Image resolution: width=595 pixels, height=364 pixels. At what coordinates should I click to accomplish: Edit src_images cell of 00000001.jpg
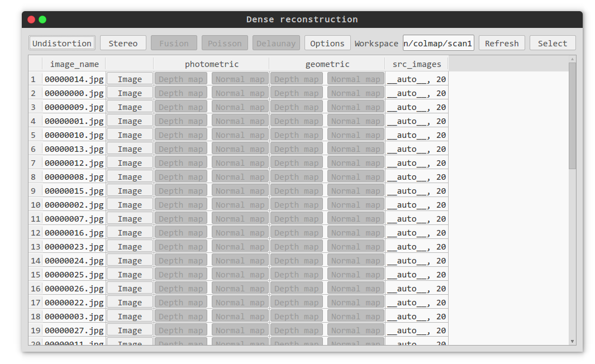click(417, 121)
